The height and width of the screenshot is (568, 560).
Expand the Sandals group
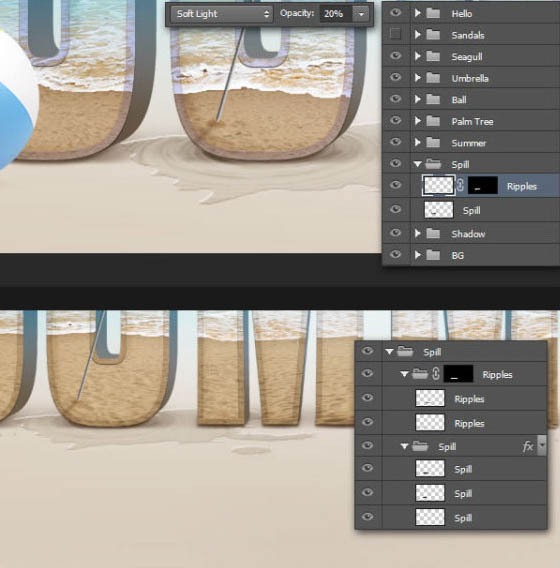point(417,34)
